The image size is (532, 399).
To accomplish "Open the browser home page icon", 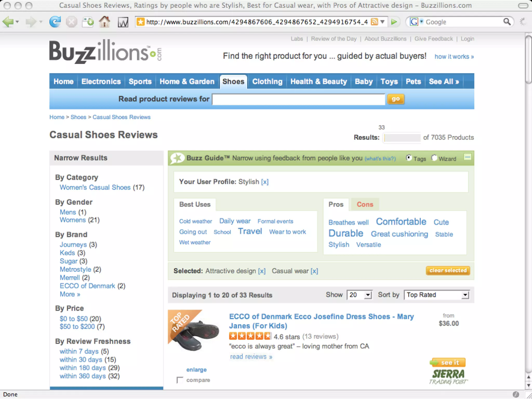I will (104, 22).
